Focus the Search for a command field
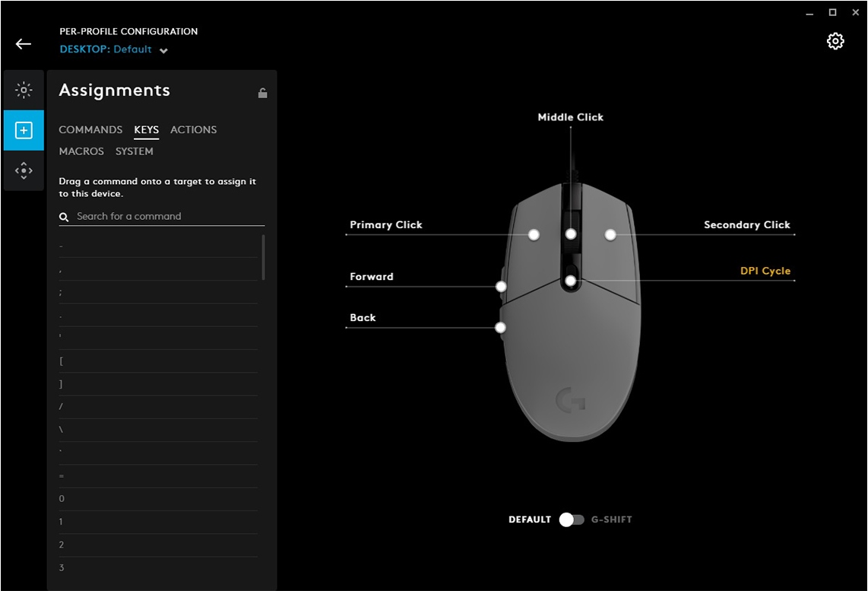This screenshot has height=591, width=868. (167, 217)
